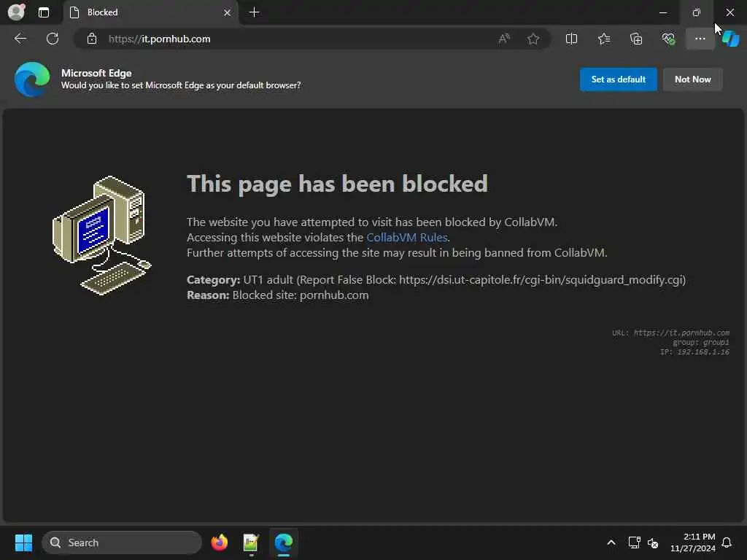This screenshot has height=560, width=747.
Task: Click the 'This page has been blocked' heading
Action: [x=337, y=184]
